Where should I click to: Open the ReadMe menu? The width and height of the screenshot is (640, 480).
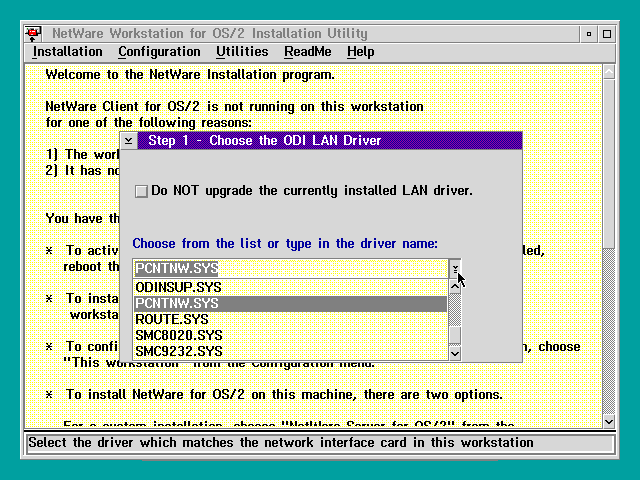point(307,52)
